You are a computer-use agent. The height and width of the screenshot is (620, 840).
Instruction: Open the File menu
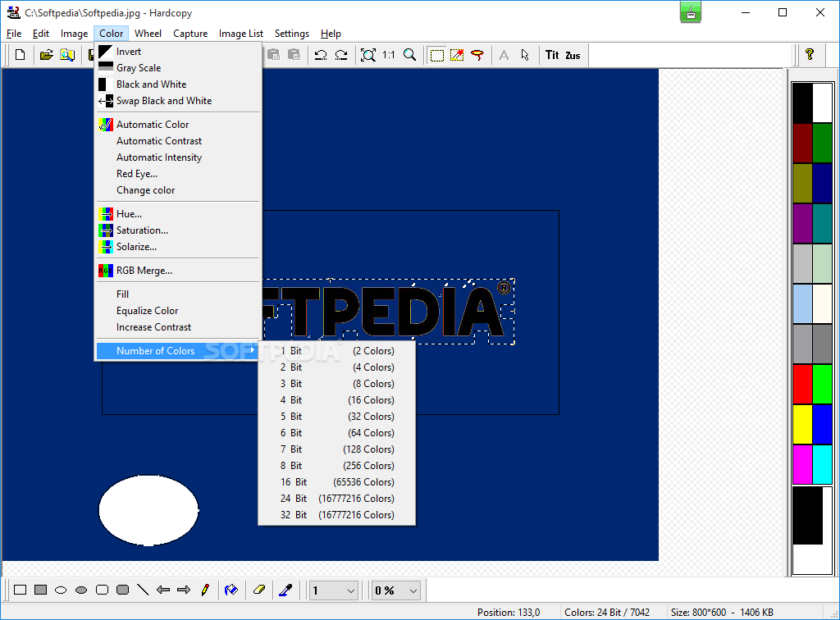coord(14,33)
